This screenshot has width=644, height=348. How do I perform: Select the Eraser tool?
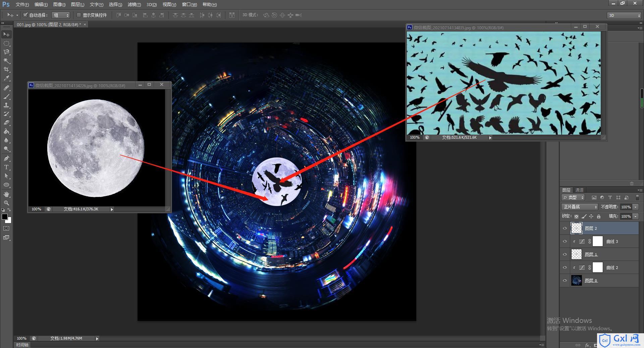click(x=6, y=123)
